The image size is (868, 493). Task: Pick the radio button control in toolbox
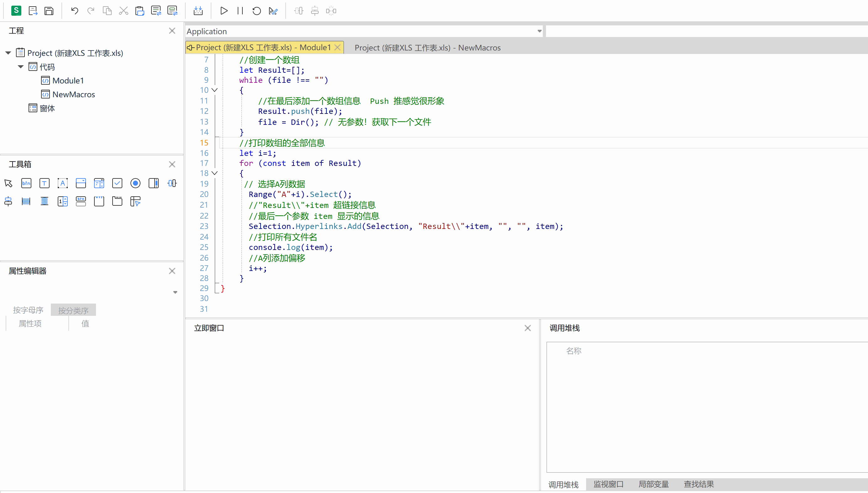tap(135, 183)
